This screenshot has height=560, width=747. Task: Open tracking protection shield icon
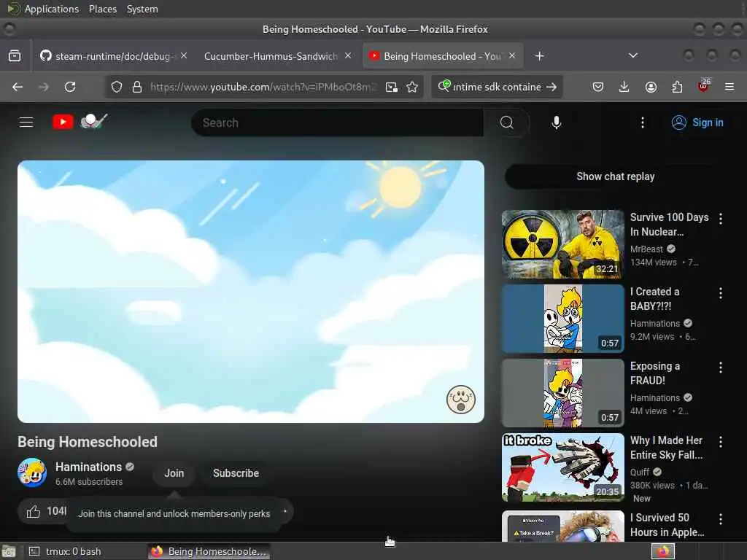pyautogui.click(x=117, y=87)
